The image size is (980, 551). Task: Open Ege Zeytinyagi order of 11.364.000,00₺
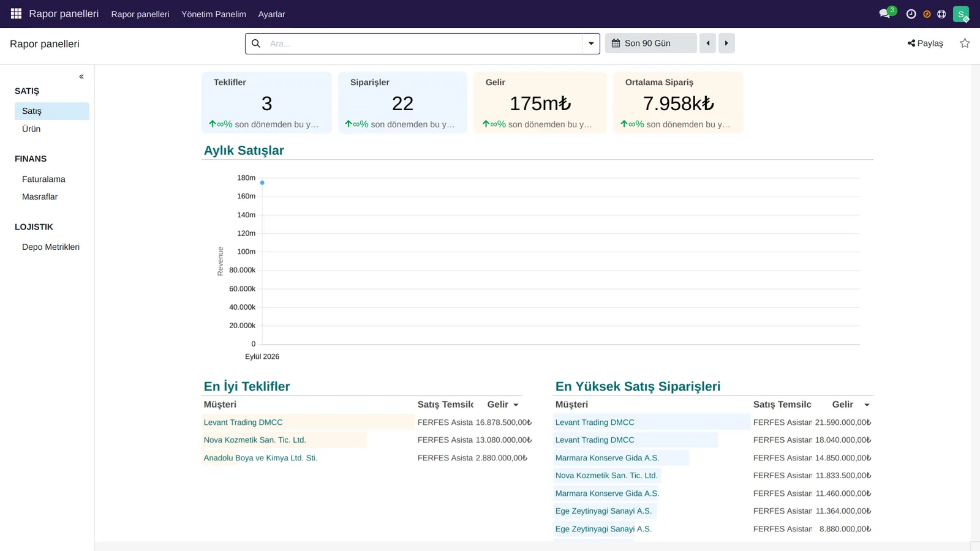pos(603,511)
